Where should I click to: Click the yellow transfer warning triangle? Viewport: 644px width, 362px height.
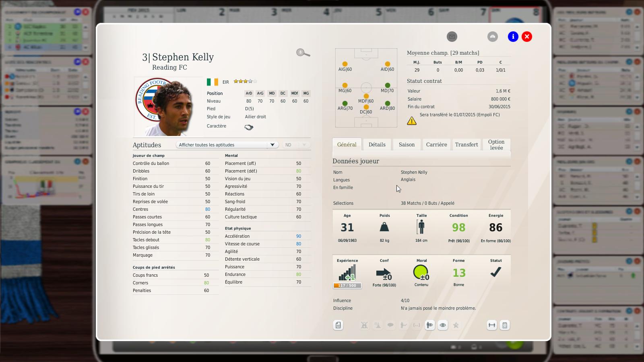pyautogui.click(x=412, y=120)
